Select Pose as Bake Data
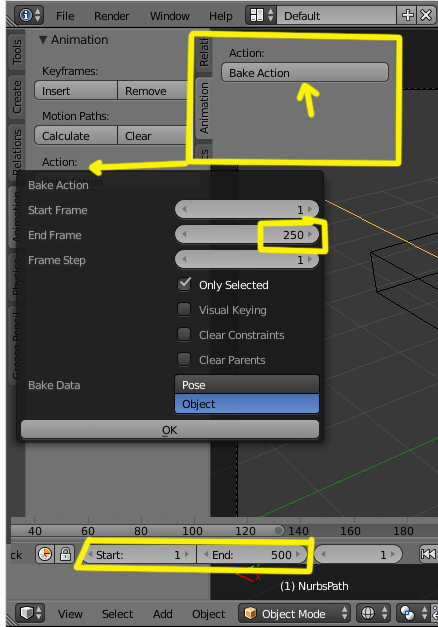Viewport: 438px width, 627px height. (247, 384)
